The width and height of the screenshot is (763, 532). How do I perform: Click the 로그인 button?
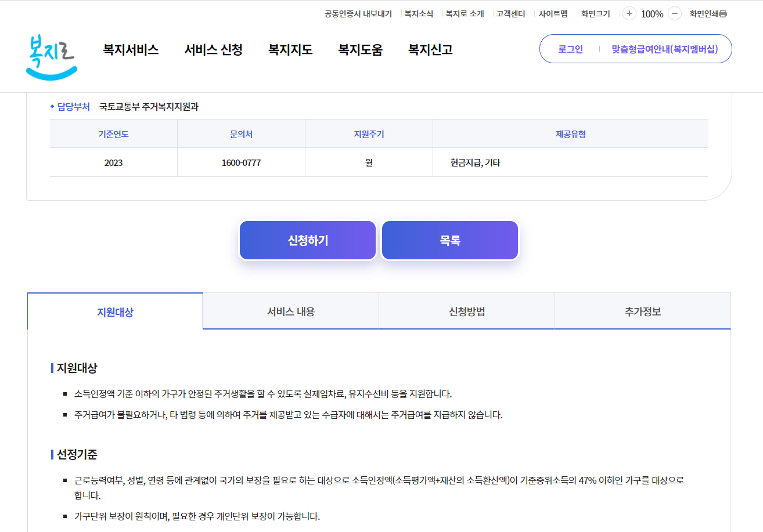pyautogui.click(x=570, y=49)
